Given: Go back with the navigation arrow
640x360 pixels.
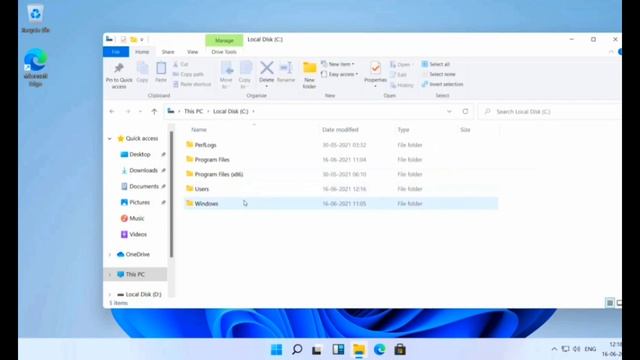Looking at the screenshot, I should click(112, 111).
